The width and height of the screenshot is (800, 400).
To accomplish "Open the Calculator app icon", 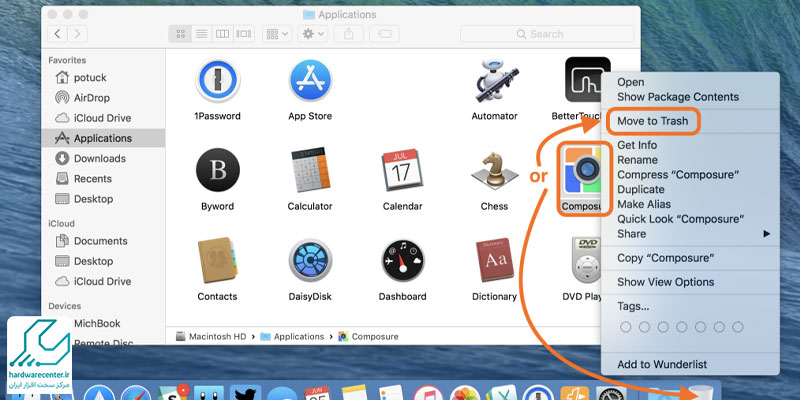I will tap(309, 171).
